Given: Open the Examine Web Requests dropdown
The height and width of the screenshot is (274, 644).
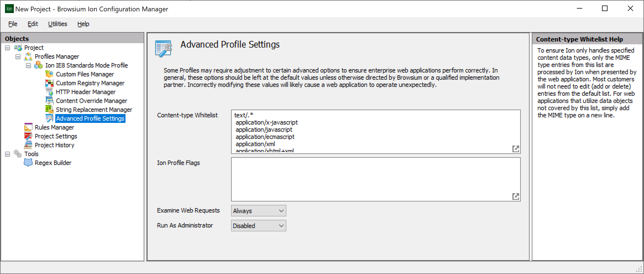Looking at the screenshot, I should point(280,210).
